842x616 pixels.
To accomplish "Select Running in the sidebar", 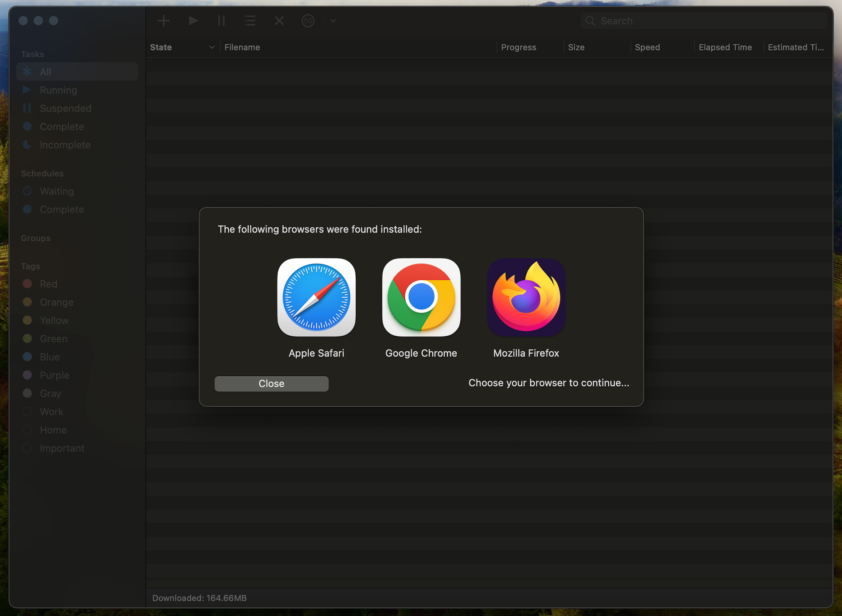I will [x=77, y=90].
